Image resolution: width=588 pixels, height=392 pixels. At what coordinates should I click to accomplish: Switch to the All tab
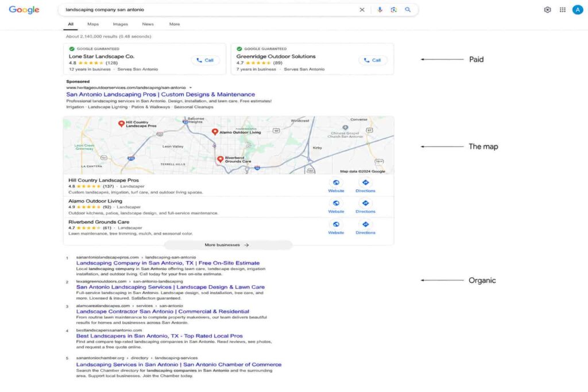point(71,24)
